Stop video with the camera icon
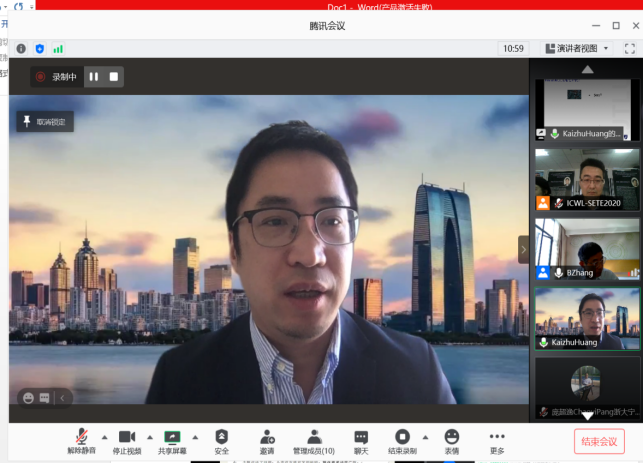 tap(127, 437)
